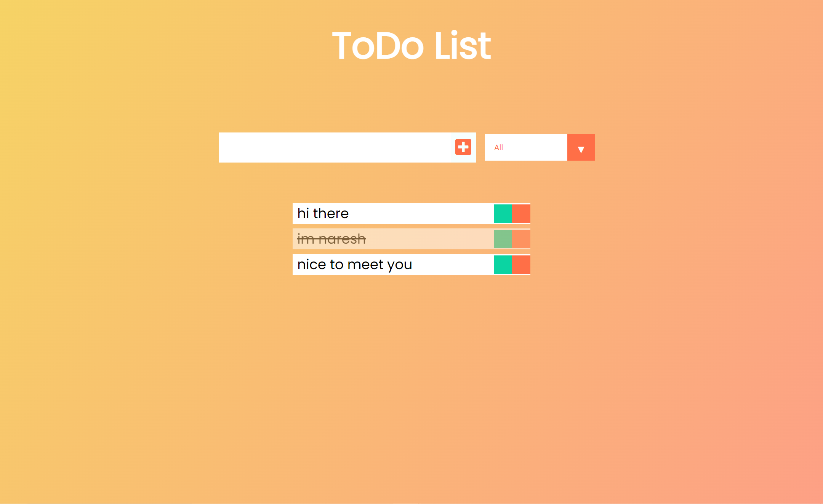Click the orange delete swatch of 'hi there'
The height and width of the screenshot is (504, 823).
pos(521,213)
